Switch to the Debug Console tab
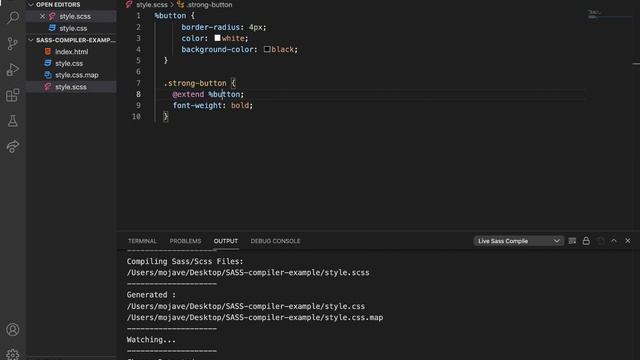This screenshot has width=640, height=360. pos(276,241)
